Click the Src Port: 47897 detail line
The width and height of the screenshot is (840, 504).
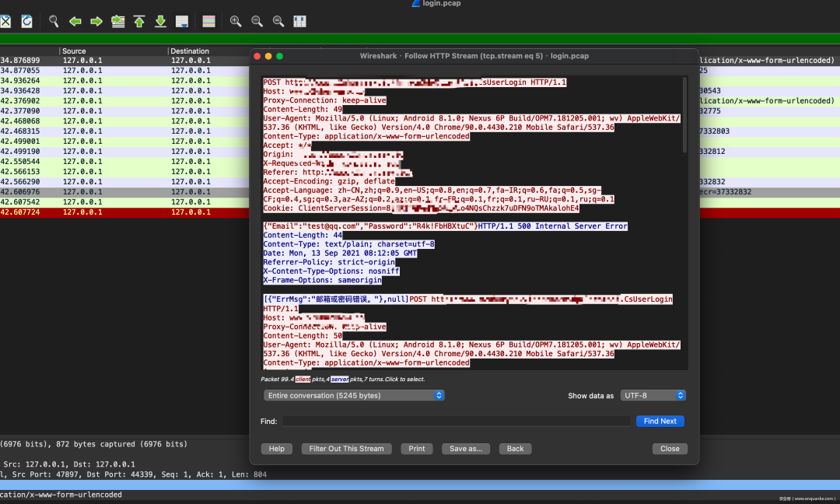click(135, 474)
